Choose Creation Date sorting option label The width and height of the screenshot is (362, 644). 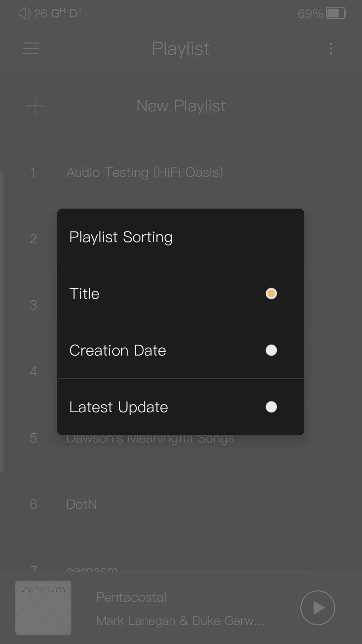[118, 351]
